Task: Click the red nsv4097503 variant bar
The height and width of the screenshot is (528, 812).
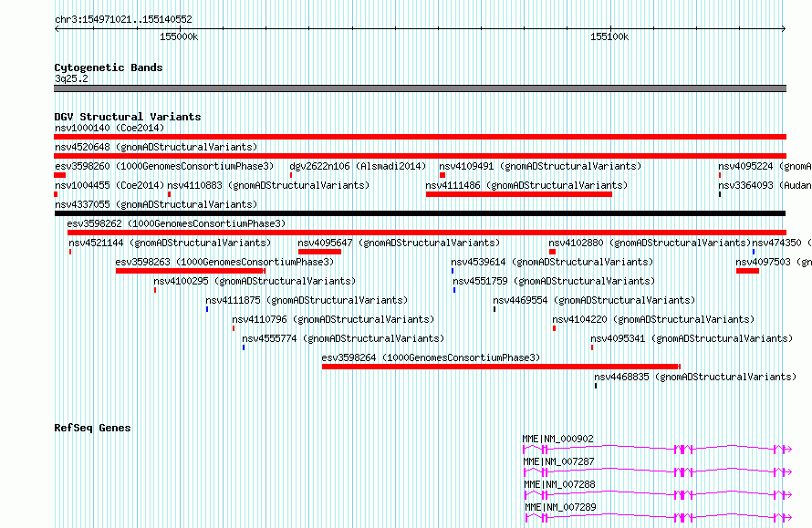Action: click(747, 271)
